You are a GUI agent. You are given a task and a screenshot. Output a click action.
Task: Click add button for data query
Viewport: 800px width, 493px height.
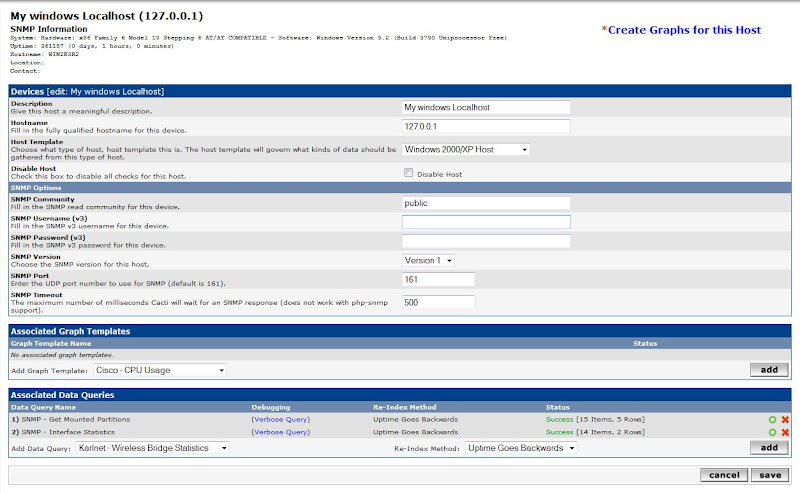coord(768,448)
